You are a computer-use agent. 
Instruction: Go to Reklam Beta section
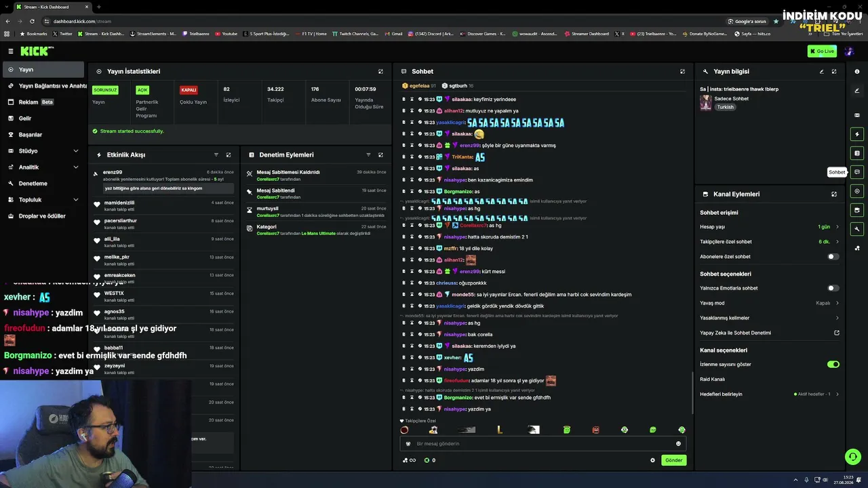(x=43, y=102)
